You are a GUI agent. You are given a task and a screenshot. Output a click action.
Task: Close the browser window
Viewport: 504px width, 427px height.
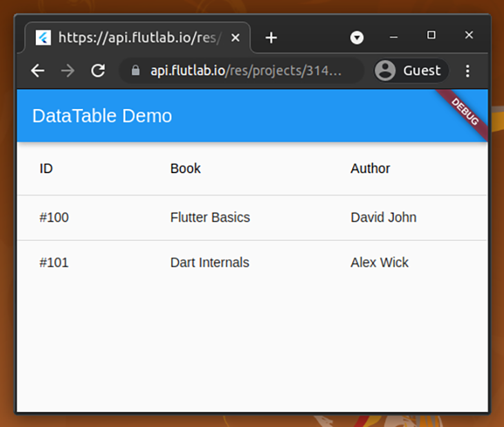click(469, 35)
